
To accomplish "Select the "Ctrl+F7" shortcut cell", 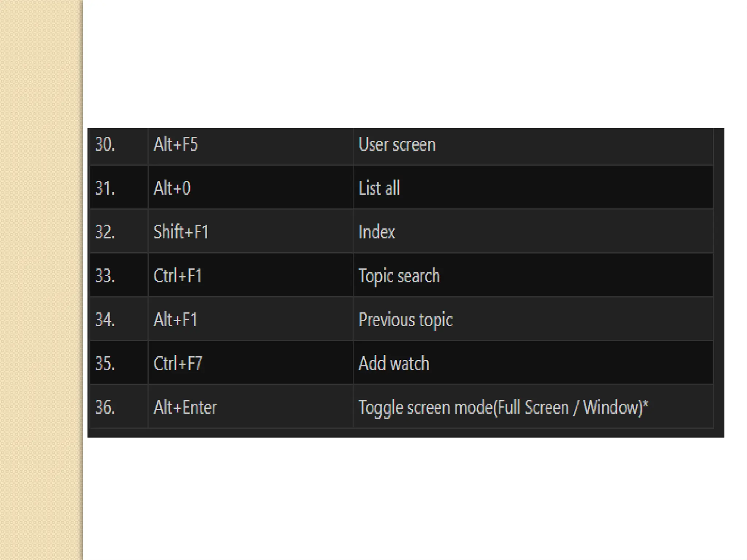I will [x=178, y=363].
